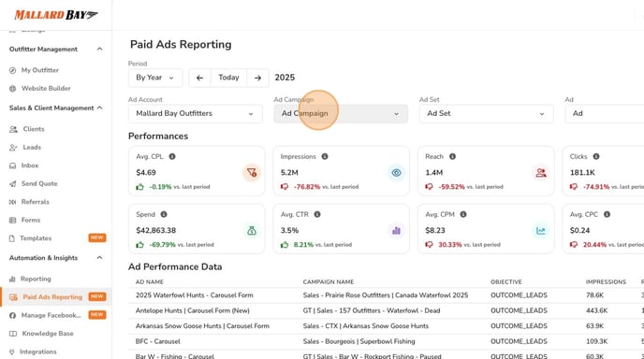Click the info icon beside Impressions
Viewport: 644px width, 359px height.
click(x=325, y=156)
